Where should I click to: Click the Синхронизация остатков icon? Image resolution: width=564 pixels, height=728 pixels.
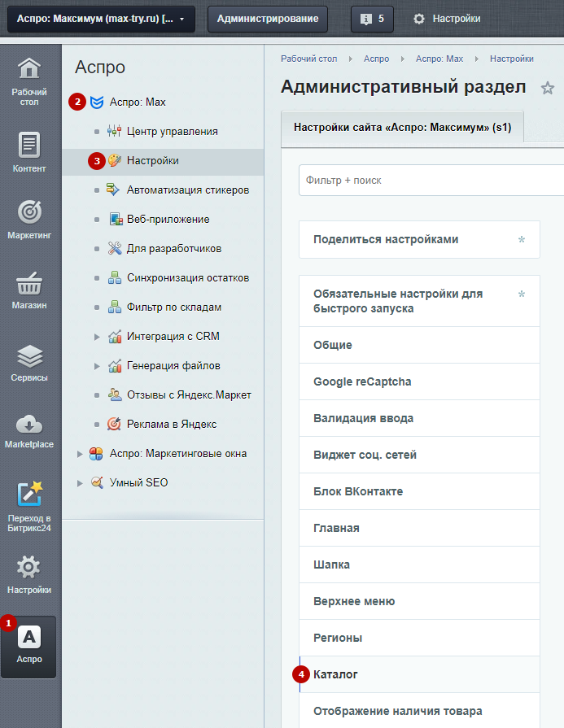click(115, 277)
